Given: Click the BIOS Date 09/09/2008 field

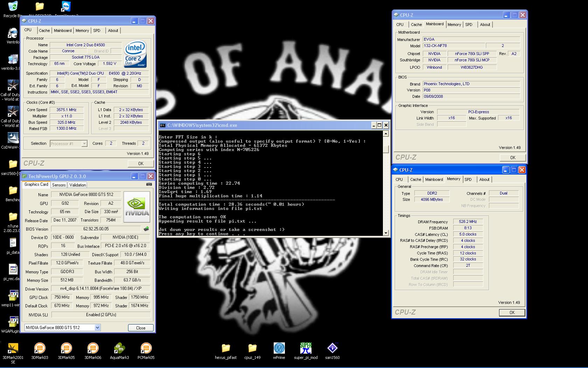Looking at the screenshot, I should (x=471, y=96).
